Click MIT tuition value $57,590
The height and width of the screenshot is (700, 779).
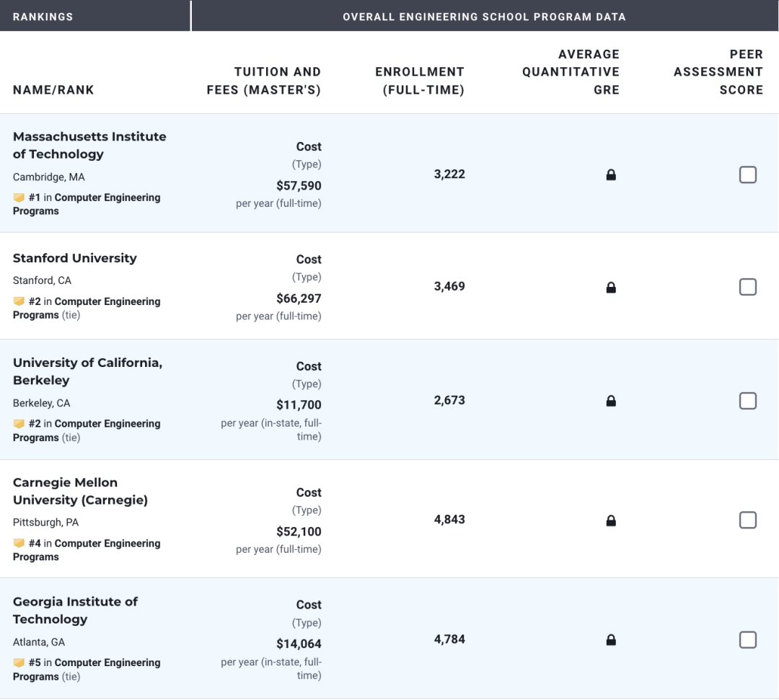[x=299, y=186]
